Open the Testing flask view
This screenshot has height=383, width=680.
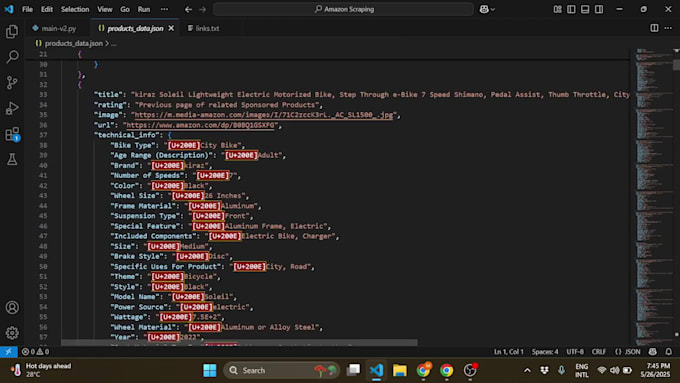(x=12, y=159)
